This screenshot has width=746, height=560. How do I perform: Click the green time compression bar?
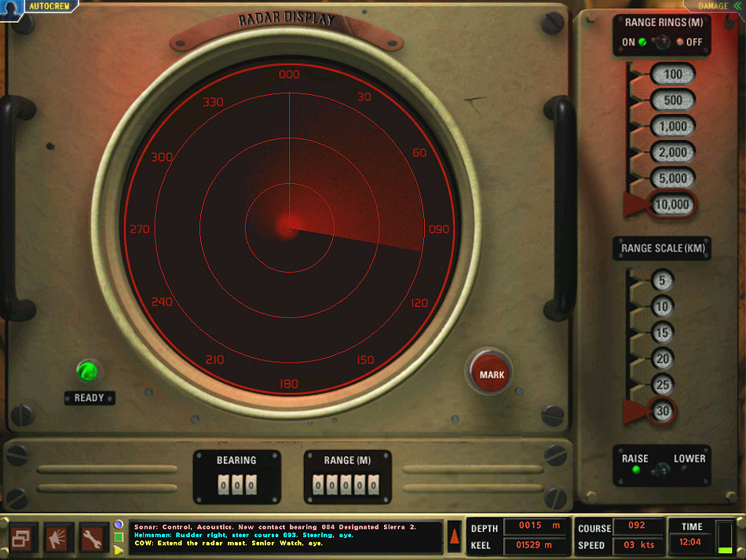tap(725, 550)
